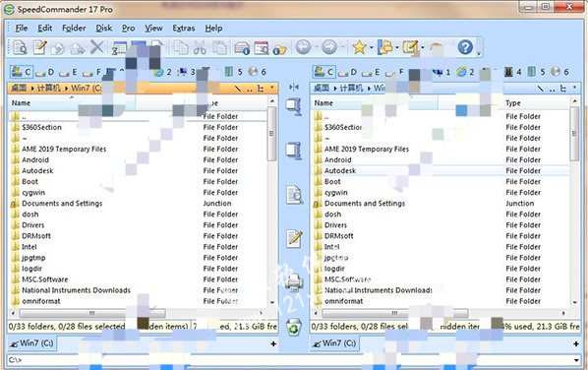Click the Scissors cut icon
The height and width of the screenshot is (370, 588).
pyautogui.click(x=200, y=48)
